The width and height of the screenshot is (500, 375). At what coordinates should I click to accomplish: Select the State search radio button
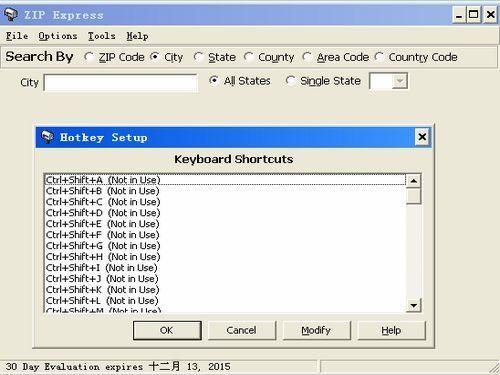pos(198,57)
